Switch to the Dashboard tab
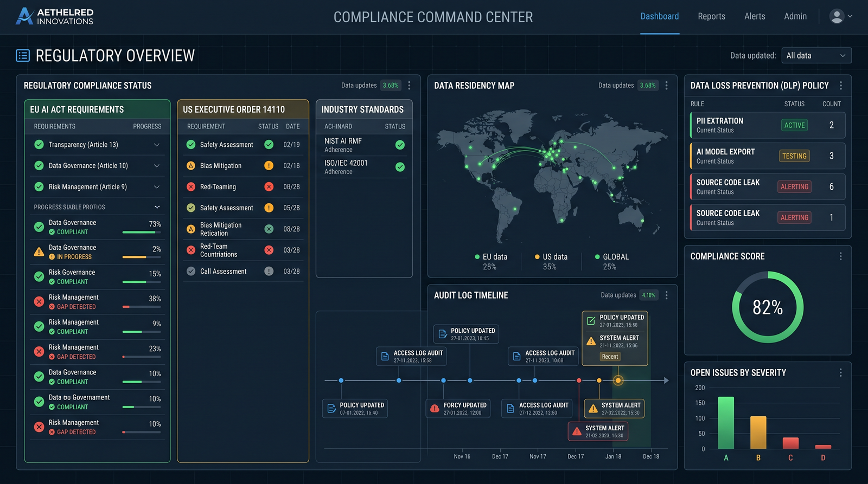 click(660, 16)
